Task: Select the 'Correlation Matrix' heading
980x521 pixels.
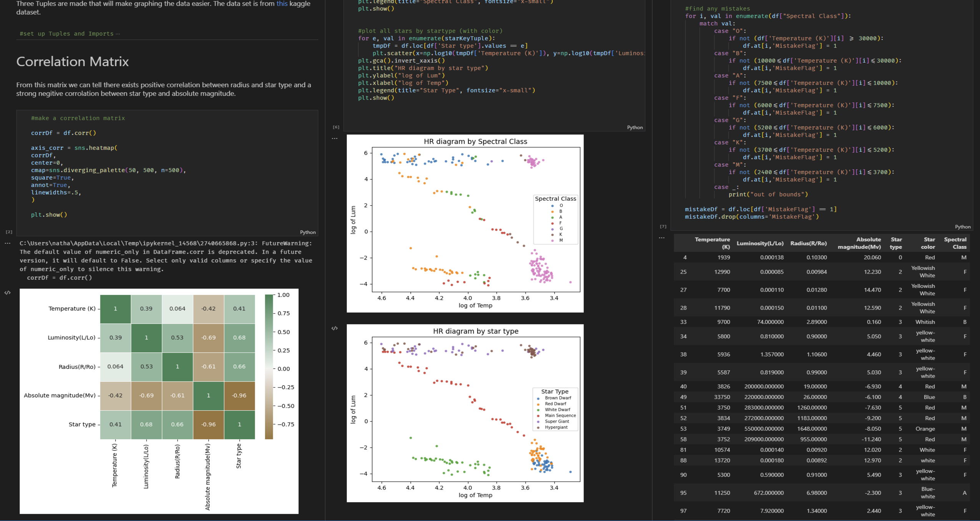Action: coord(72,62)
